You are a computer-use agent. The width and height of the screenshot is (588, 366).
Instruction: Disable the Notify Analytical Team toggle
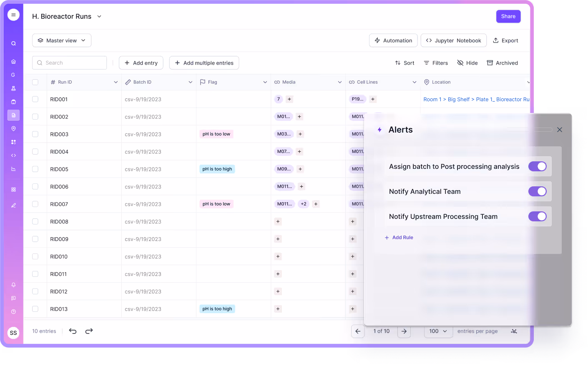click(538, 191)
